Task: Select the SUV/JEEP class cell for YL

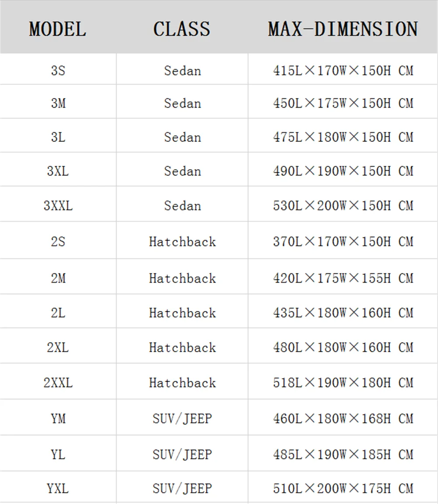Action: point(182,455)
